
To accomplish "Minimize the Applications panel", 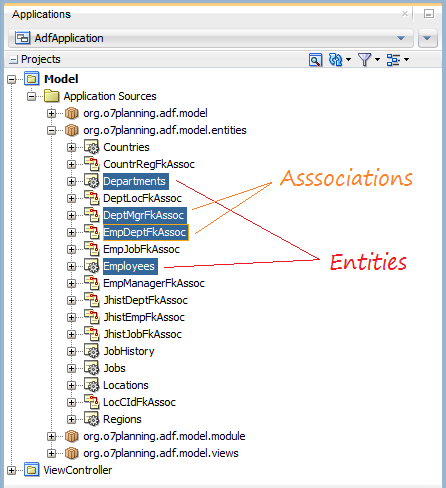I will 429,14.
